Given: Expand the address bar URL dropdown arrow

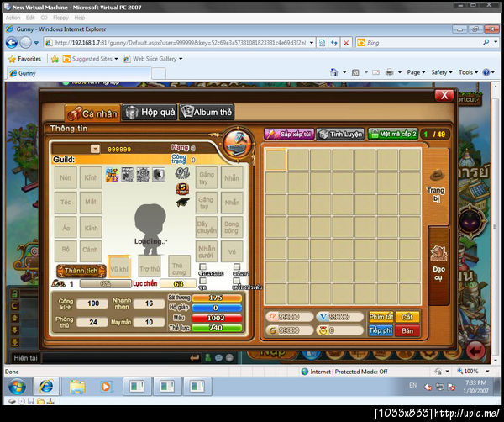Looking at the screenshot, I should [312, 43].
